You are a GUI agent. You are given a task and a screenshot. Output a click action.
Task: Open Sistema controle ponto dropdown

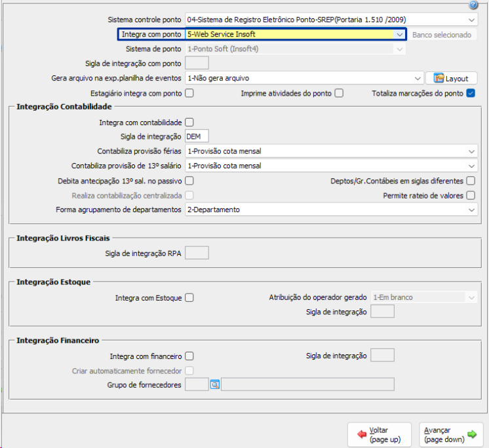[331, 20]
